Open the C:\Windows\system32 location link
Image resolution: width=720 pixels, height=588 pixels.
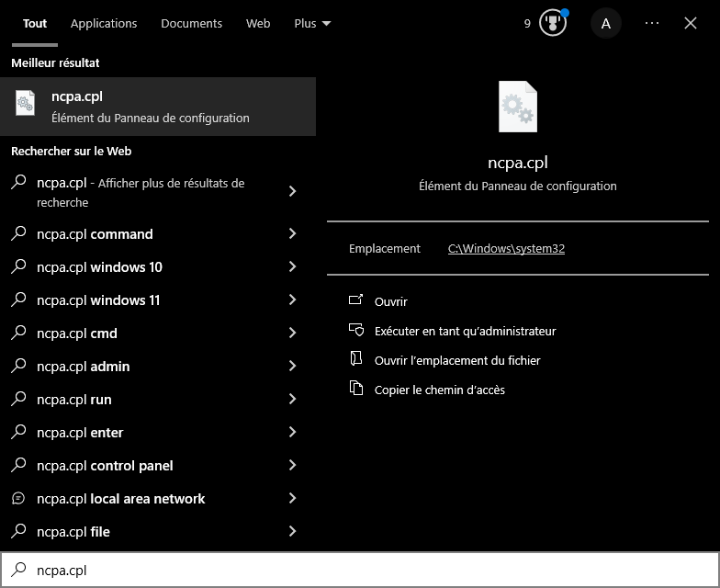click(506, 249)
